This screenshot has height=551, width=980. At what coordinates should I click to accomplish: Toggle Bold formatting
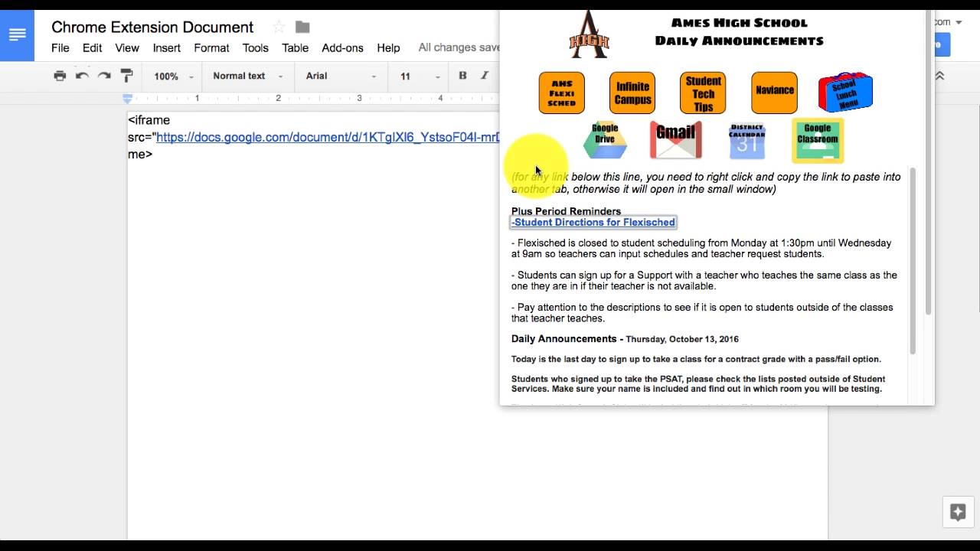pyautogui.click(x=462, y=76)
